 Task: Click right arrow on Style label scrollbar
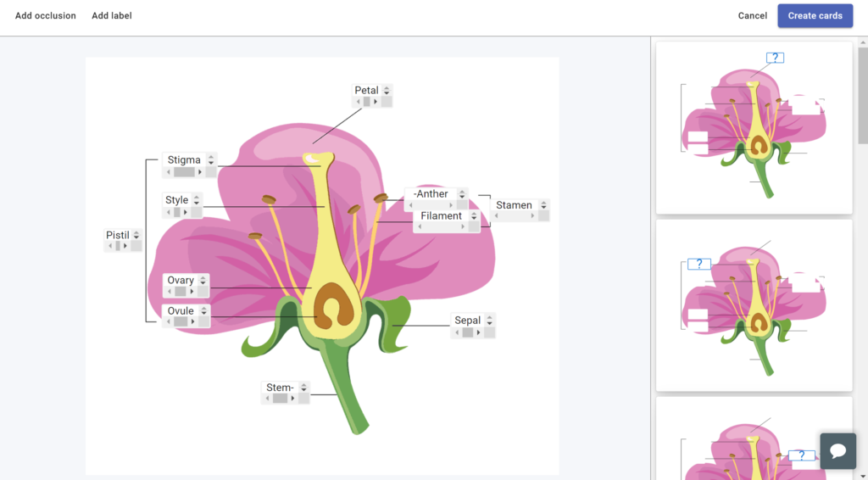(x=186, y=212)
